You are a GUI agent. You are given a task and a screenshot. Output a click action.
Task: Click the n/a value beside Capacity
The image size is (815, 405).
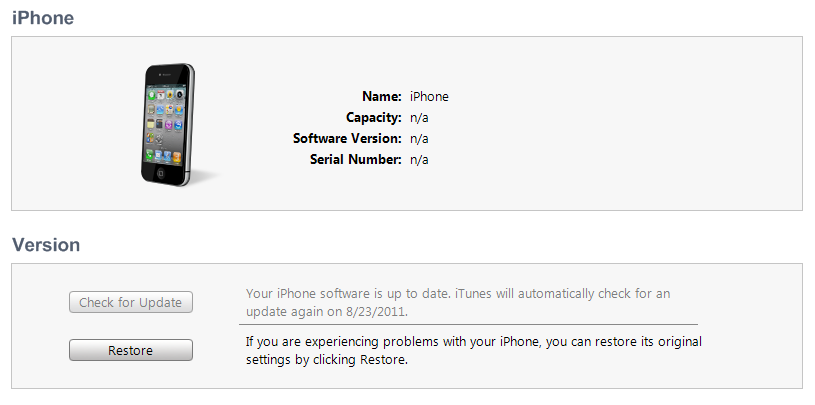(x=419, y=118)
